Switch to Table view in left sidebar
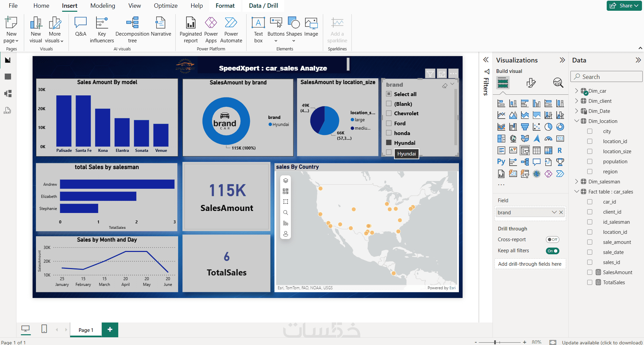This screenshot has width=644, height=345. tap(8, 77)
